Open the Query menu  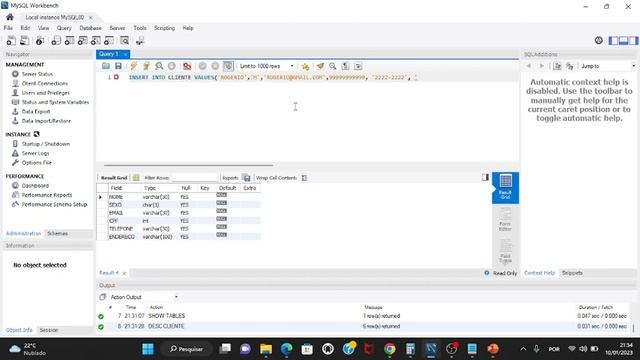pyautogui.click(x=64, y=28)
